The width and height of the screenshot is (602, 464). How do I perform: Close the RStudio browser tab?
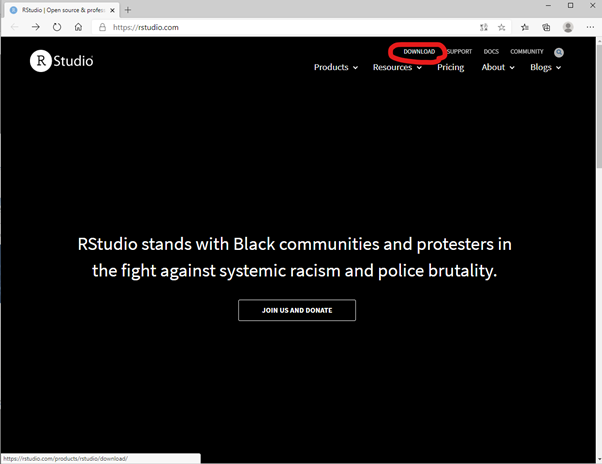[x=112, y=10]
